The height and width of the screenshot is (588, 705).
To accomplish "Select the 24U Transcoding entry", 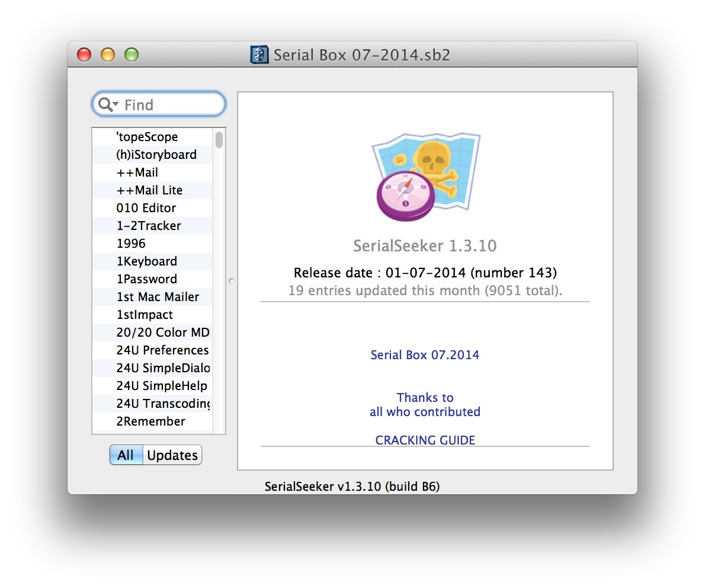I will coord(152,404).
